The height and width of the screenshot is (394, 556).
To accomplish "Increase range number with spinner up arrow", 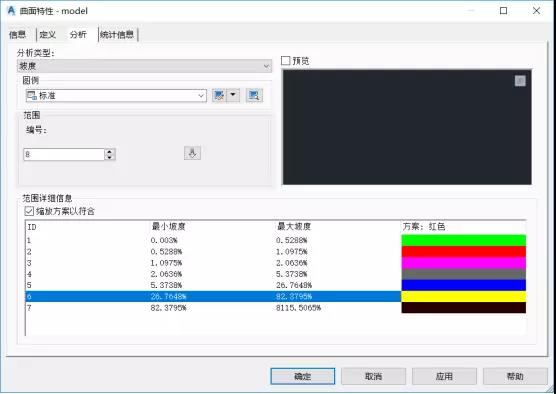I will (x=110, y=151).
